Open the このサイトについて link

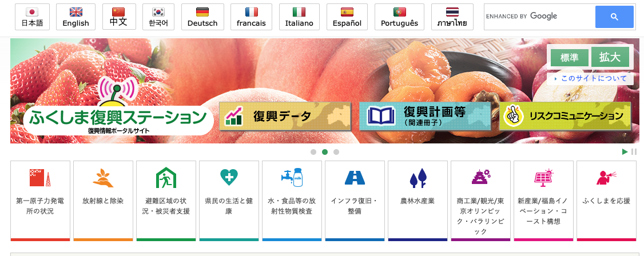590,78
